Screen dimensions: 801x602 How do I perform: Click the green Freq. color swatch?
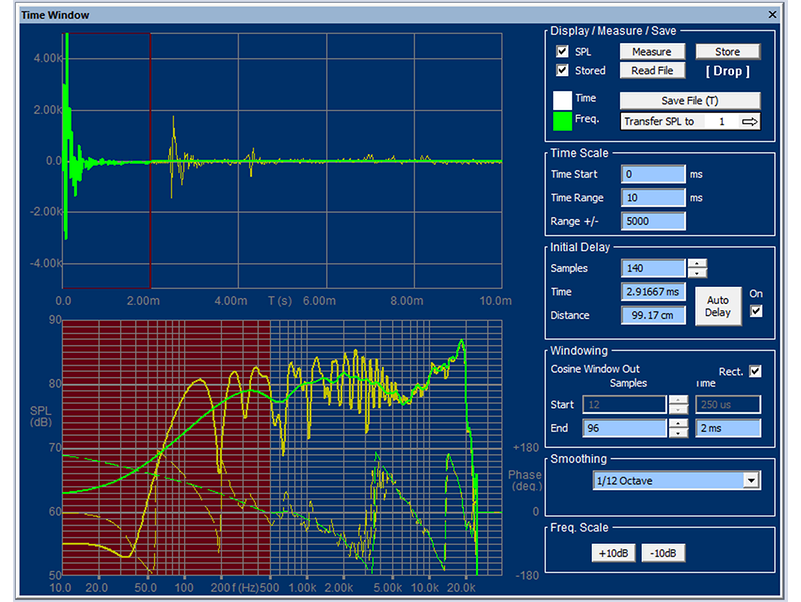(561, 120)
